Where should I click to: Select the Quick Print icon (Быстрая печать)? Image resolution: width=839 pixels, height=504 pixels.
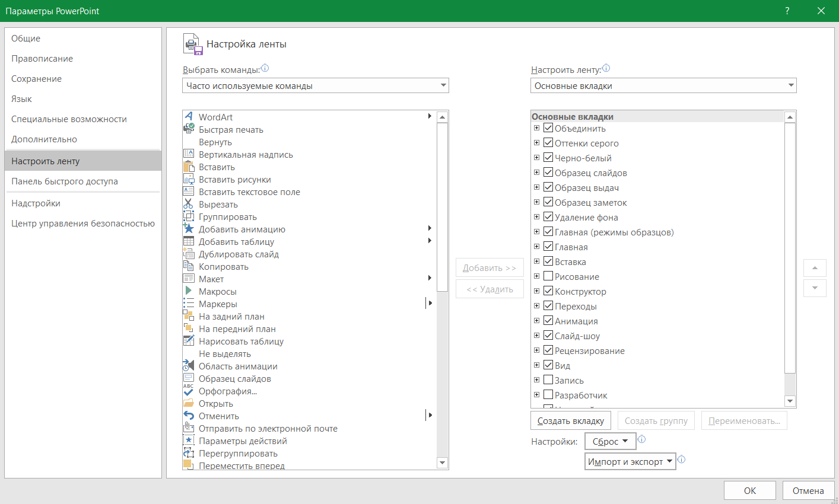coord(189,129)
